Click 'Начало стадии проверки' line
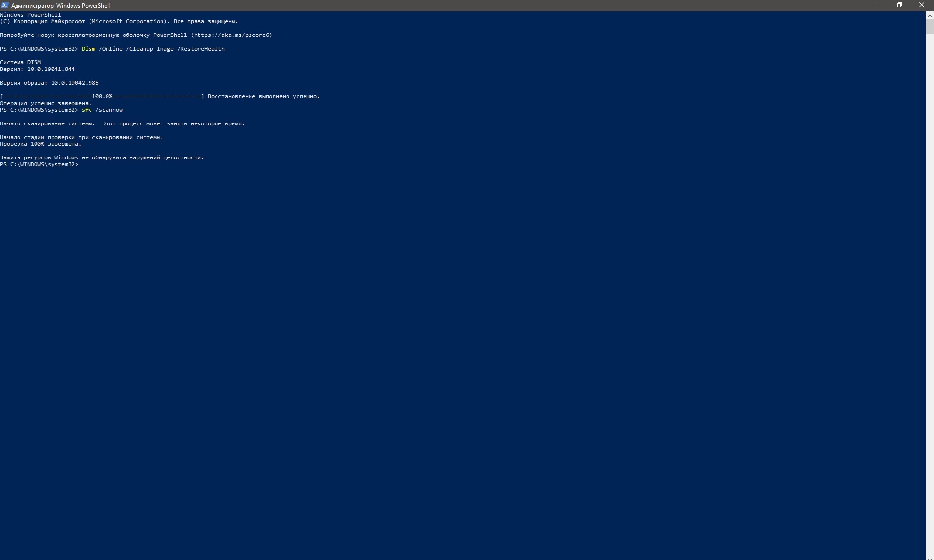This screenshot has height=560, width=934. click(82, 137)
